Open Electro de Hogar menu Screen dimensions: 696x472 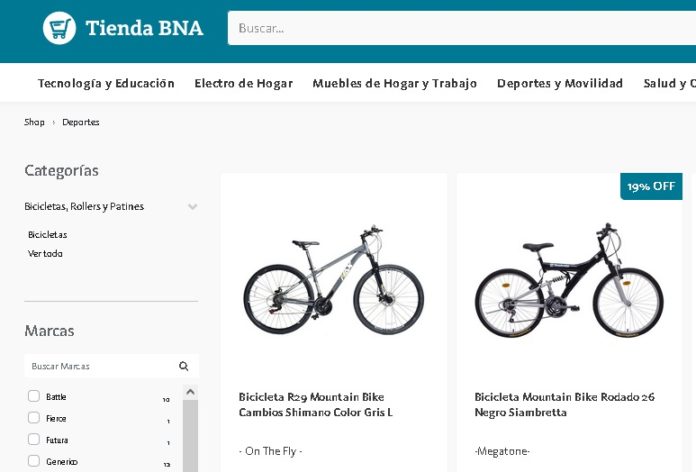[x=243, y=83]
